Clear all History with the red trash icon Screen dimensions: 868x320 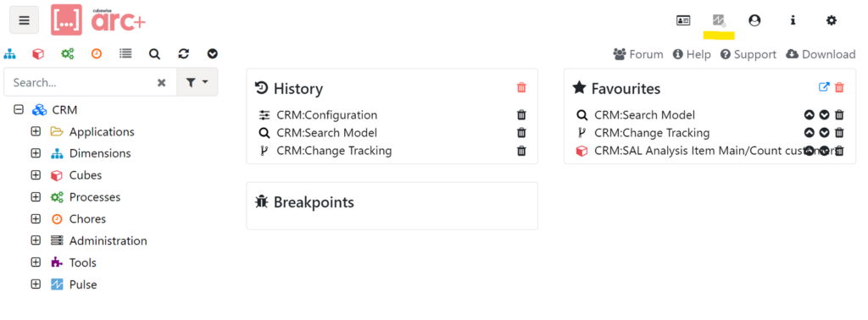(x=521, y=87)
